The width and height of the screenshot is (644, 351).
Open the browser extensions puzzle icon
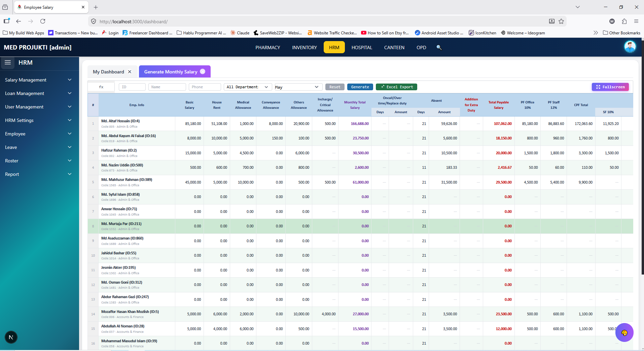pyautogui.click(x=624, y=21)
